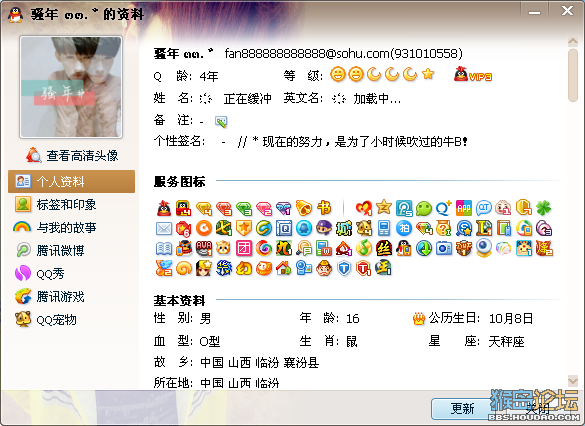Click the scrollbar up arrow
This screenshot has width=585, height=426.
pos(573,41)
